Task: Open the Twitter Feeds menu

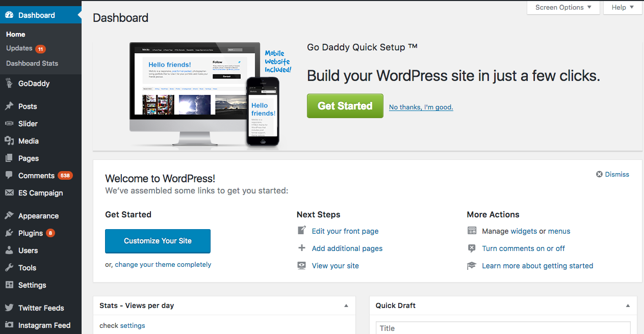Action: tap(41, 308)
